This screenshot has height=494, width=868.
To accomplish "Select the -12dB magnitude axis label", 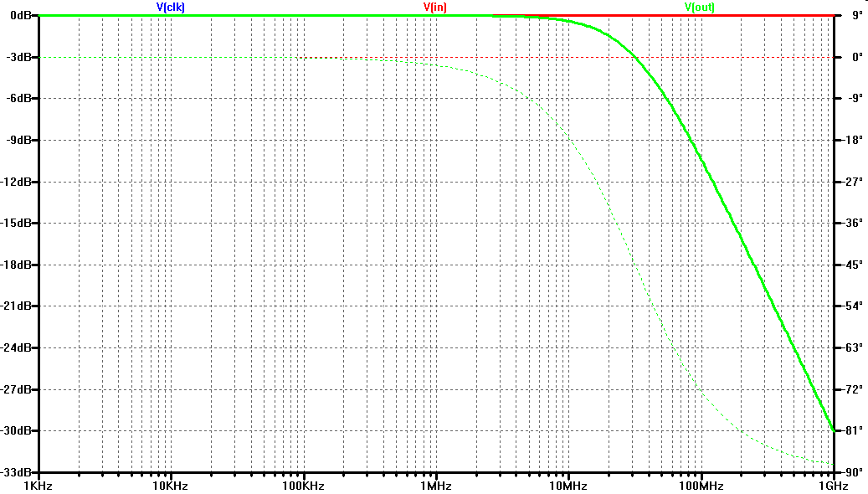I will click(x=17, y=182).
